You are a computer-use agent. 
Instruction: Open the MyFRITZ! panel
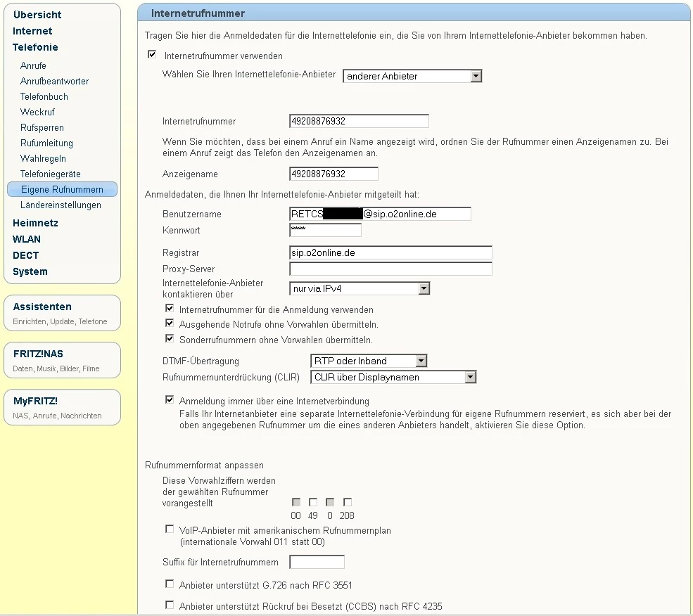click(63, 407)
